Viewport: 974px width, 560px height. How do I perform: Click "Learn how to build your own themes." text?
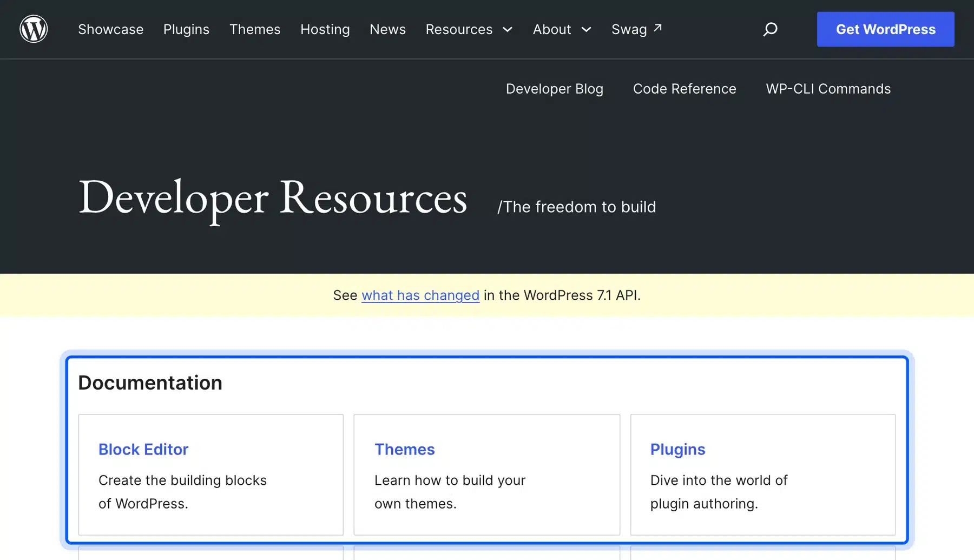point(450,492)
